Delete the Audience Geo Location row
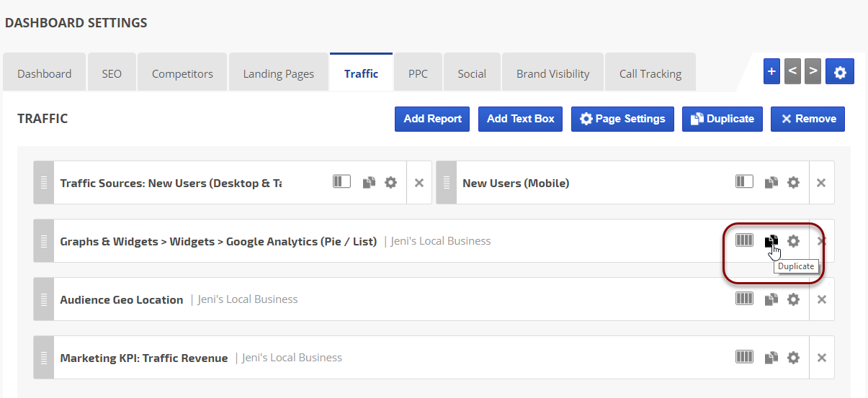The width and height of the screenshot is (868, 398). pyautogui.click(x=821, y=299)
